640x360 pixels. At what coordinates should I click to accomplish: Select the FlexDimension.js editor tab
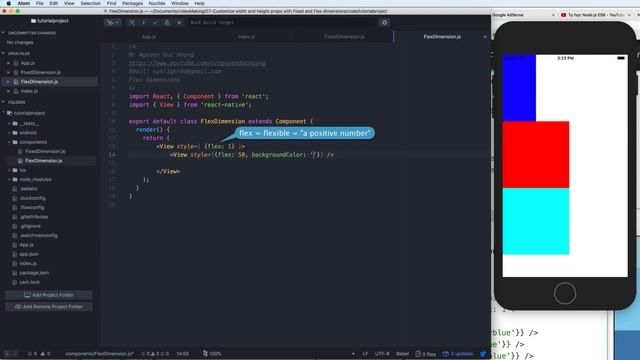[x=442, y=37]
